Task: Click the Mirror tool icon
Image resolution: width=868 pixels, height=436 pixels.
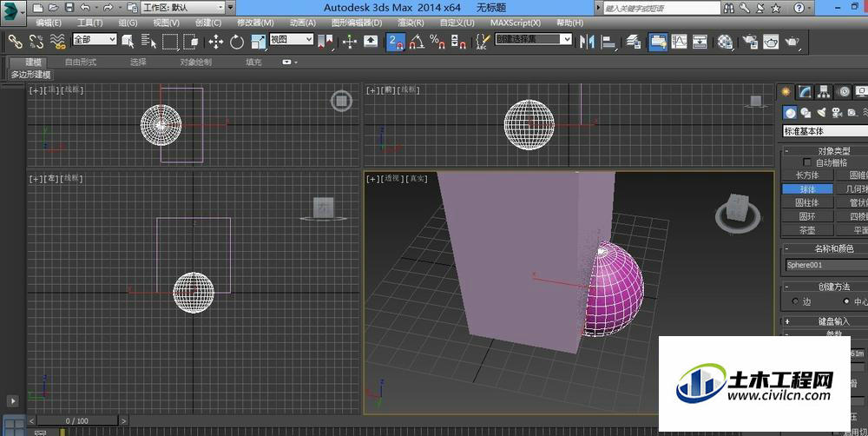Action: coord(587,41)
